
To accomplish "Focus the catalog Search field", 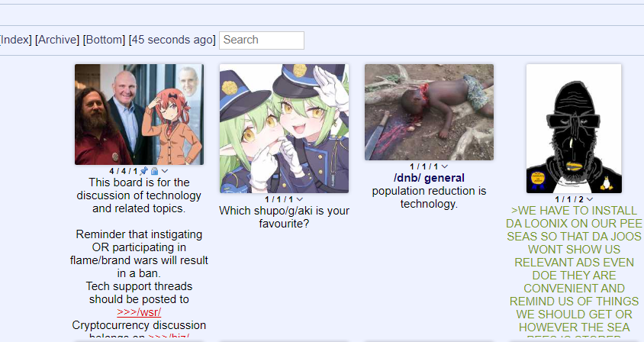I will [x=262, y=40].
